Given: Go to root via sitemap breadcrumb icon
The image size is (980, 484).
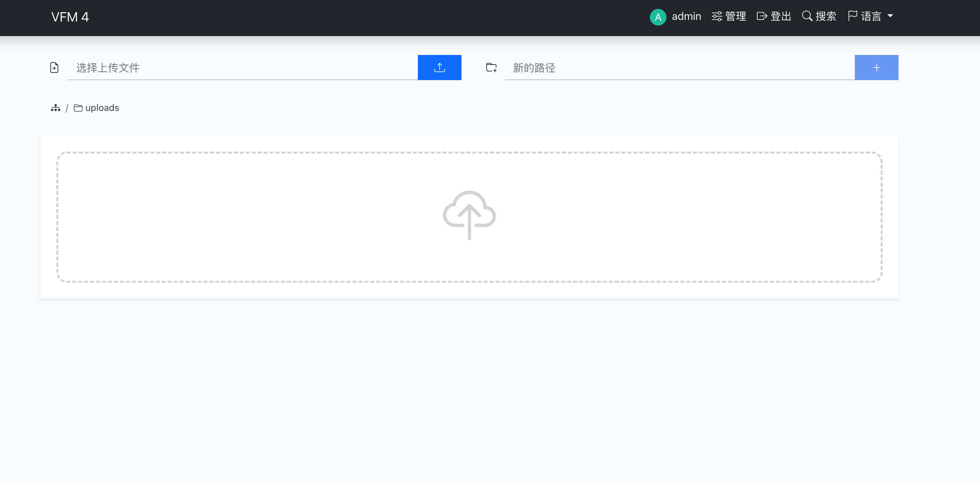Looking at the screenshot, I should coord(56,108).
